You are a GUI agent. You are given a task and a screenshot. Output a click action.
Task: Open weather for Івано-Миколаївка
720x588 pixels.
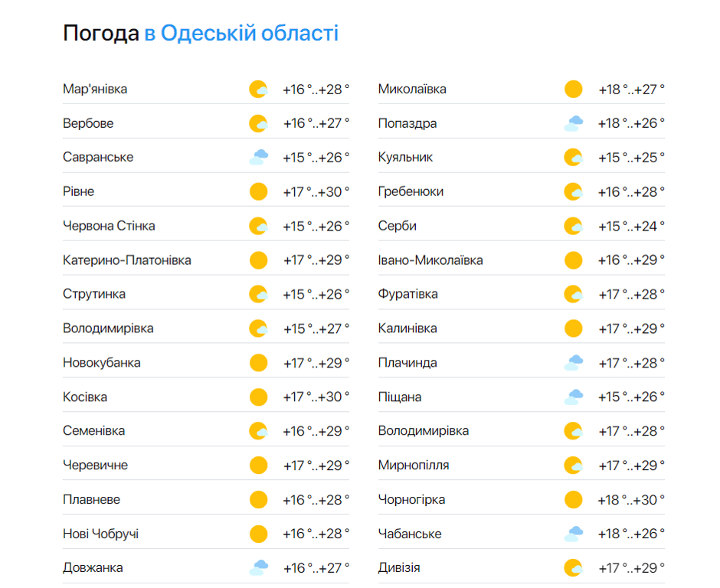[x=430, y=260]
